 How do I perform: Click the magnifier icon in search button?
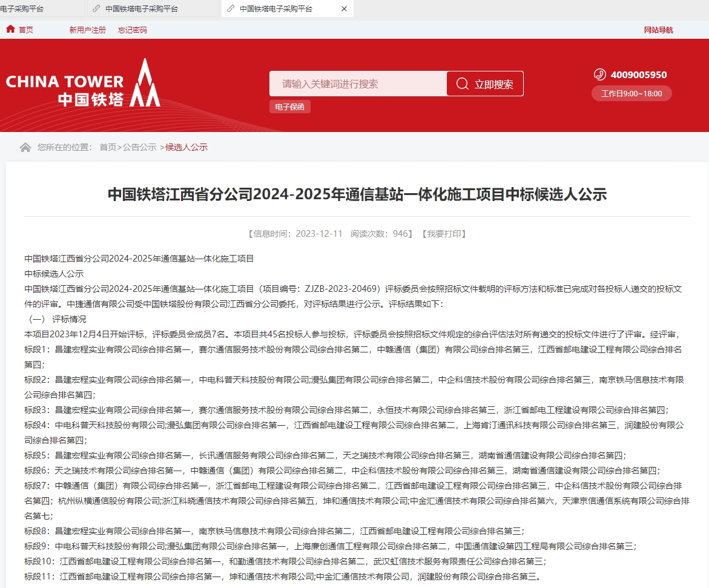click(x=462, y=84)
